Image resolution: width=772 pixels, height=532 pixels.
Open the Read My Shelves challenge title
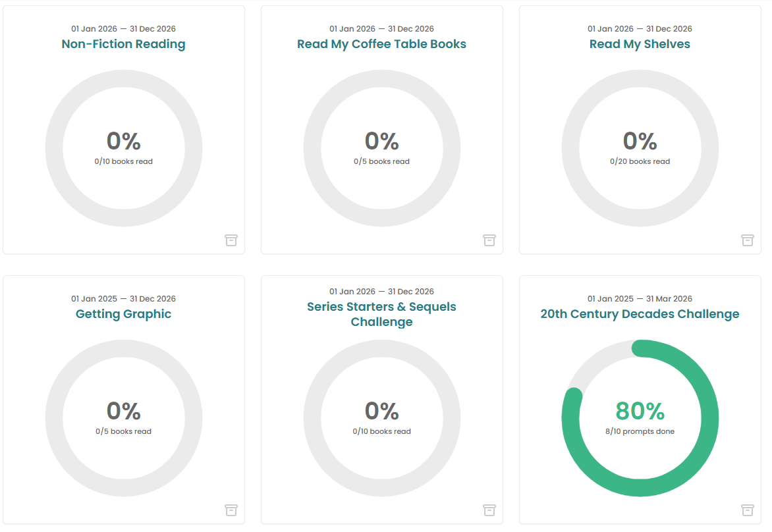click(x=640, y=44)
